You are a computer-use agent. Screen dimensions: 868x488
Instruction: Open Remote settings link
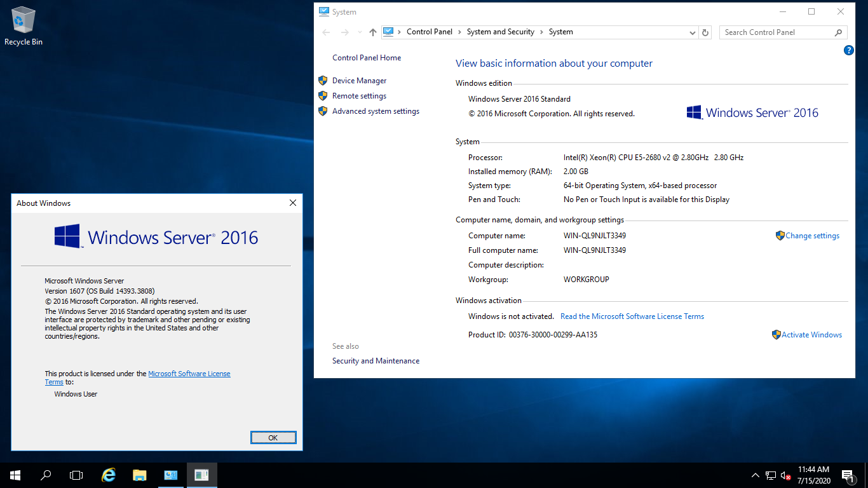[359, 96]
